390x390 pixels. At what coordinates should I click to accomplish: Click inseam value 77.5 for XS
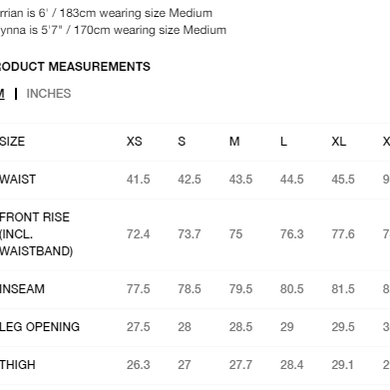click(x=138, y=289)
